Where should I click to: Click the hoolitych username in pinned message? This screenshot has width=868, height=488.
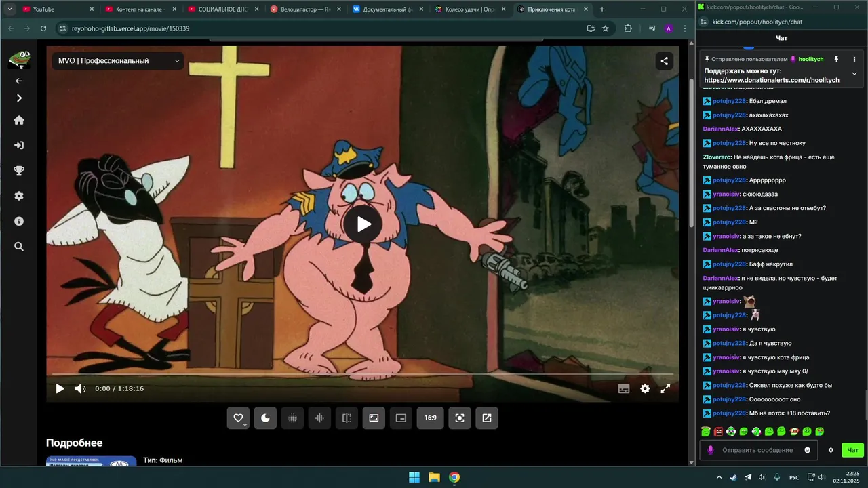(810, 59)
